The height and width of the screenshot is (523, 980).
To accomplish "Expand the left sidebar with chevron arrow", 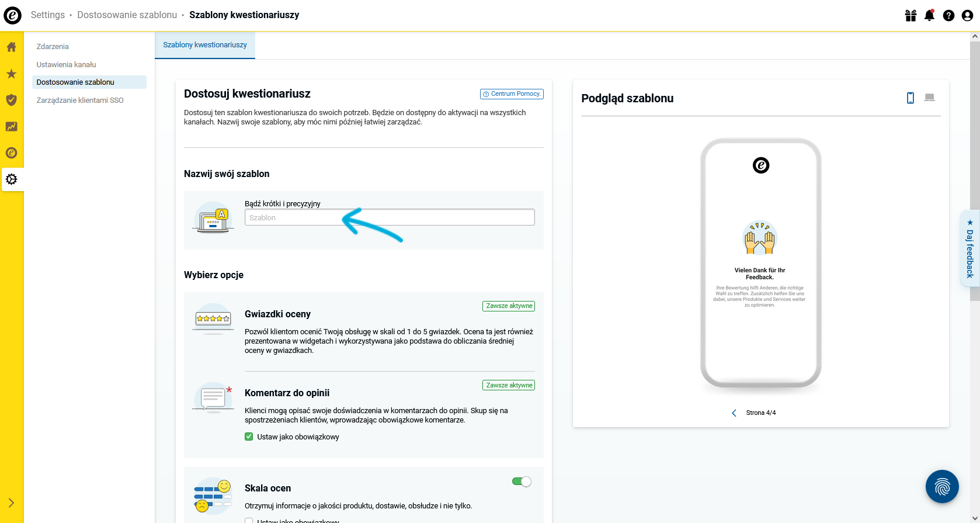I will pos(11,503).
